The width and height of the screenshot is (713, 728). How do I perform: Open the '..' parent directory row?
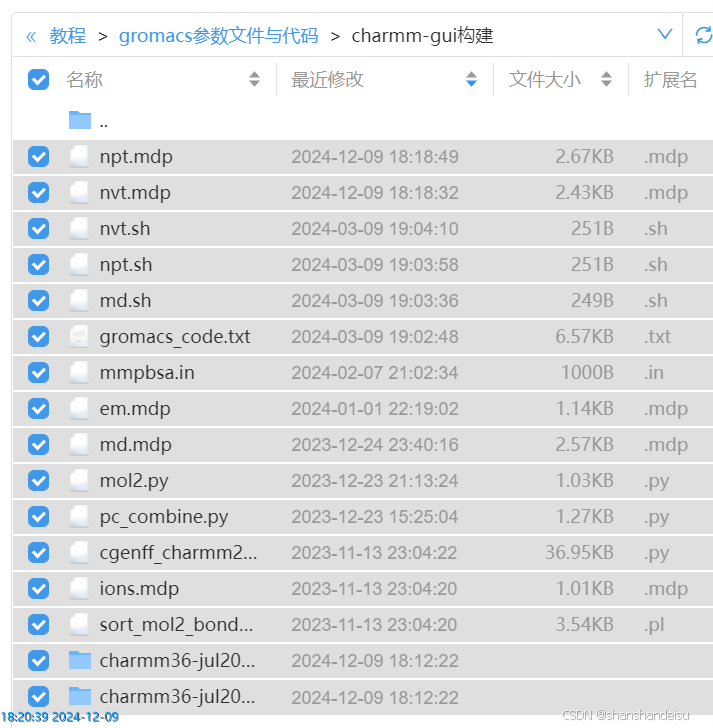point(363,121)
